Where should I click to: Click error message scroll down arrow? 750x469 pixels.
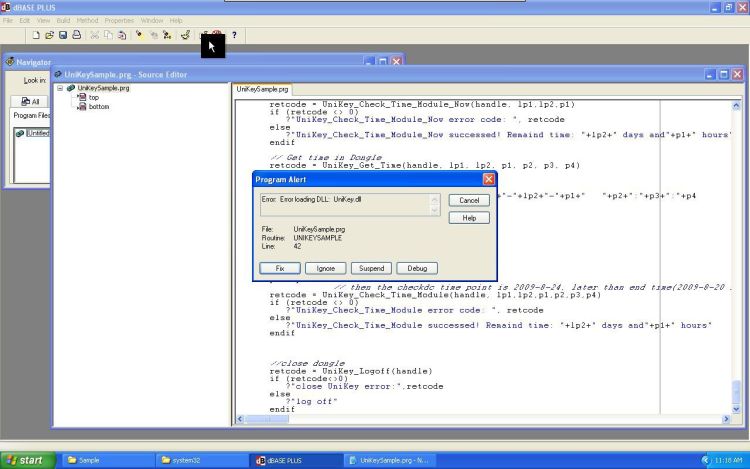pyautogui.click(x=434, y=210)
